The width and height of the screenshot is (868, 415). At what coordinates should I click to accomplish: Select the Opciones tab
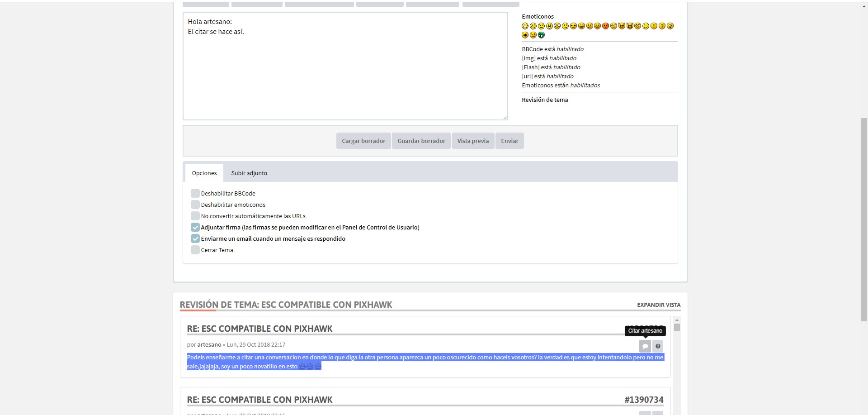[204, 173]
